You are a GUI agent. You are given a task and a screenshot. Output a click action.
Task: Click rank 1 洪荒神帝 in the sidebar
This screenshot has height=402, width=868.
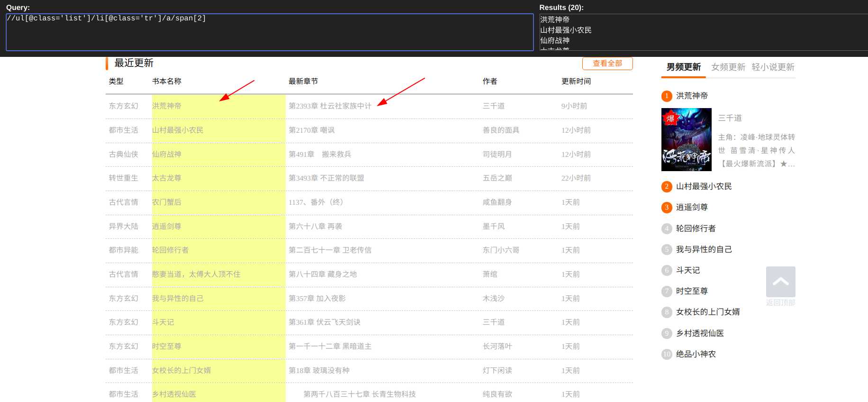click(692, 96)
